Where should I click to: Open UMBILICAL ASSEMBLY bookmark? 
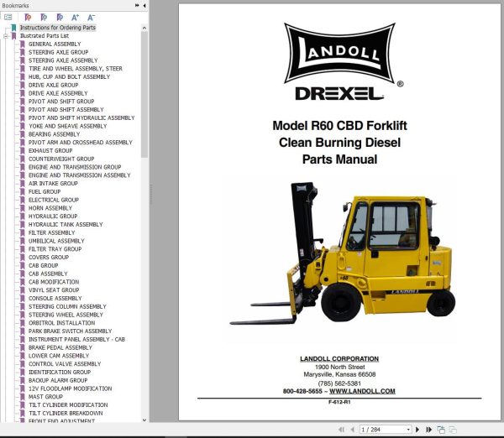56,241
